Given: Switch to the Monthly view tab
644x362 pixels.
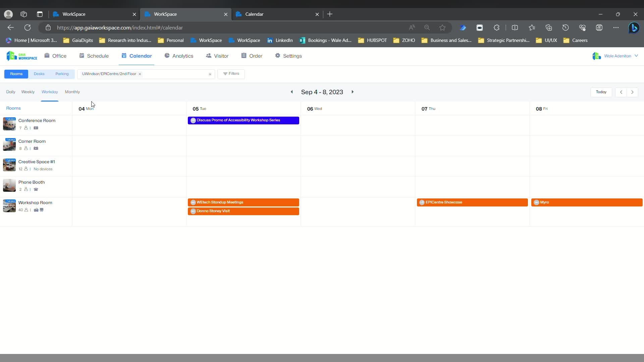Looking at the screenshot, I should [x=72, y=92].
